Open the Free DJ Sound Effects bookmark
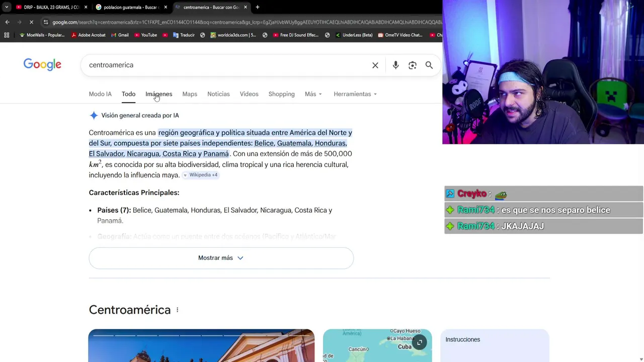 tap(296, 35)
